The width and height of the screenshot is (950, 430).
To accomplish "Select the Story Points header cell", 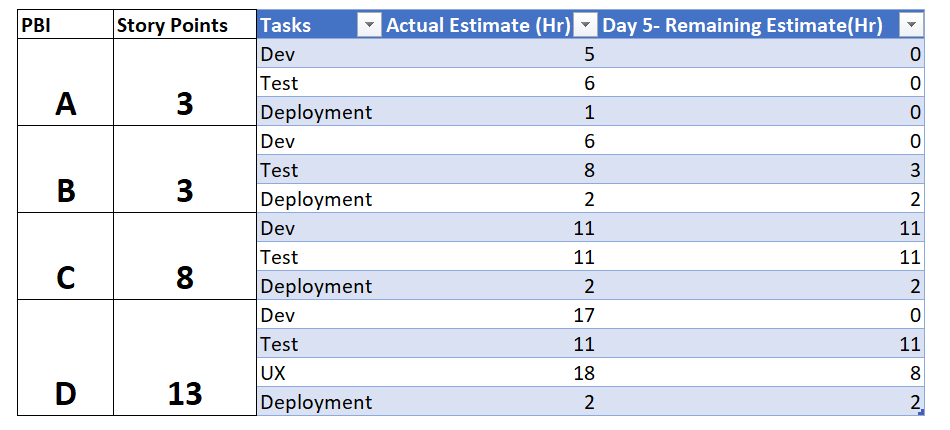I will pyautogui.click(x=185, y=25).
